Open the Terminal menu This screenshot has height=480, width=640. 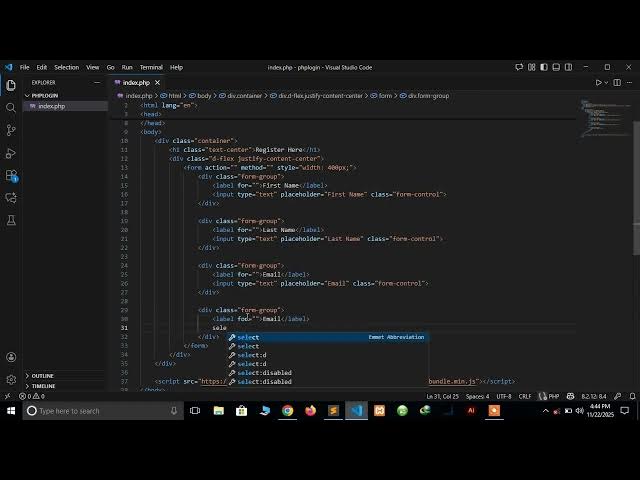pyautogui.click(x=151, y=67)
